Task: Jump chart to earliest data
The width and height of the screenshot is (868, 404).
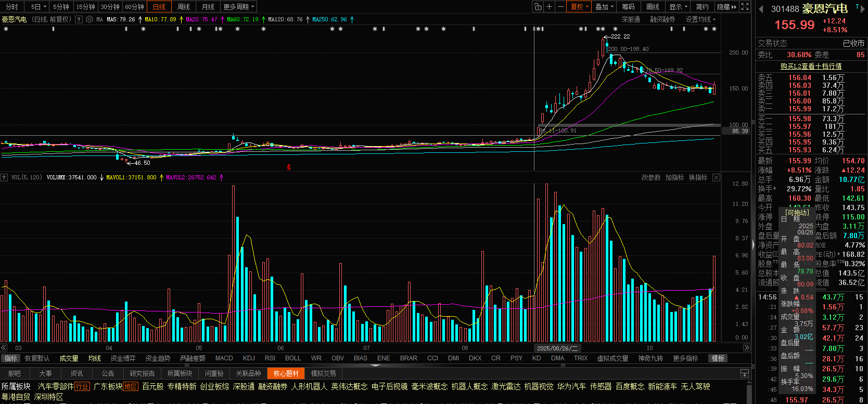Action: (4, 348)
